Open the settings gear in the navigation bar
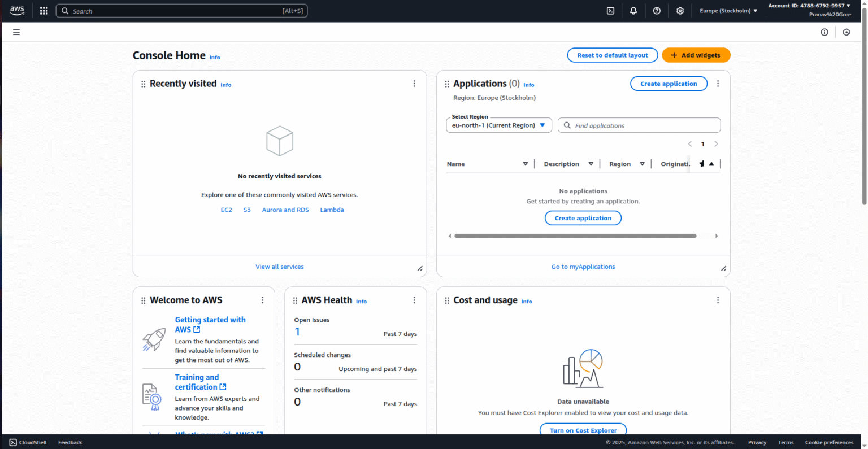 (x=680, y=10)
